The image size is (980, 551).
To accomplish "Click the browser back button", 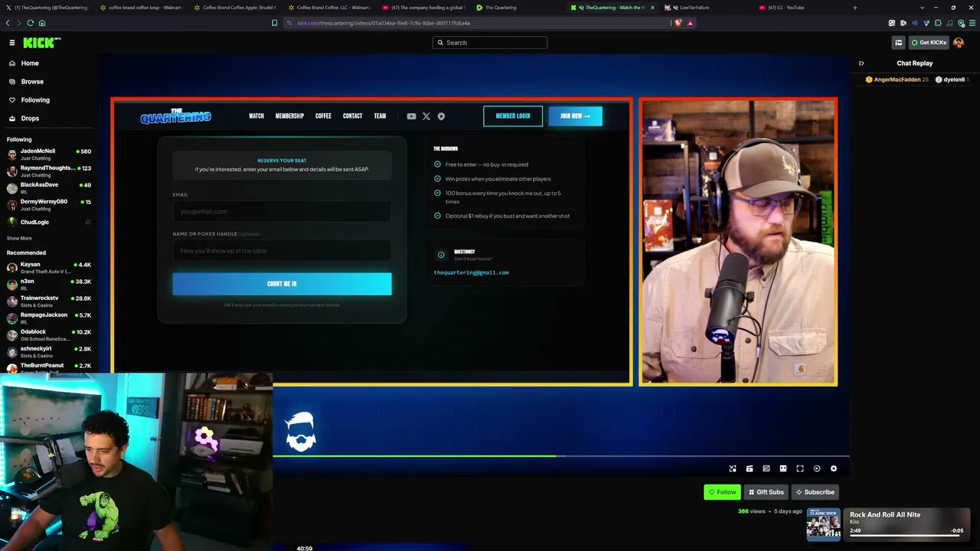I will click(x=8, y=23).
